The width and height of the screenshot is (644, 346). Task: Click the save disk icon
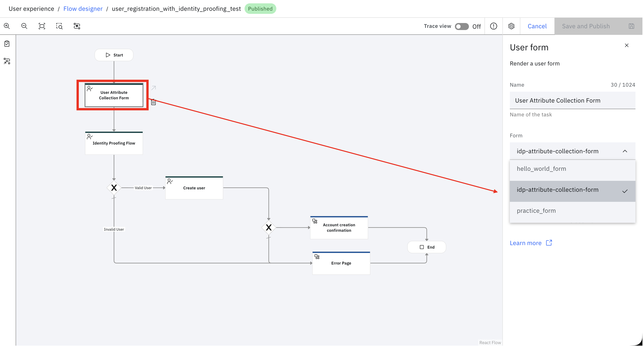(x=631, y=26)
